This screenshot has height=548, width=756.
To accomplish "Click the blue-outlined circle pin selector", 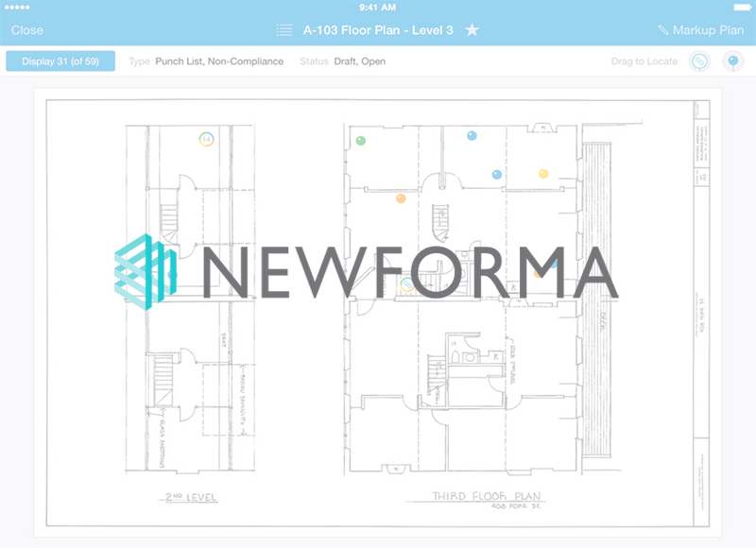I will (697, 60).
